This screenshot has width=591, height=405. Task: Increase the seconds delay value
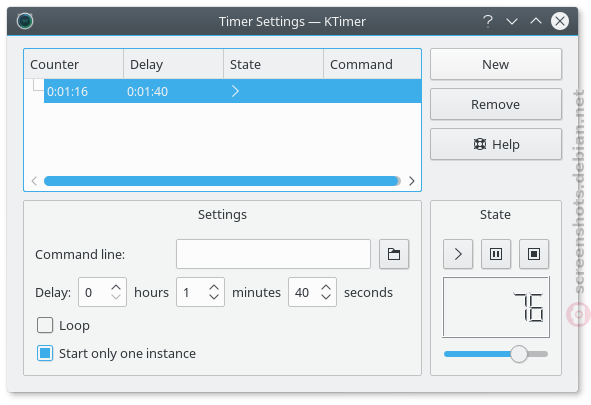pyautogui.click(x=326, y=288)
